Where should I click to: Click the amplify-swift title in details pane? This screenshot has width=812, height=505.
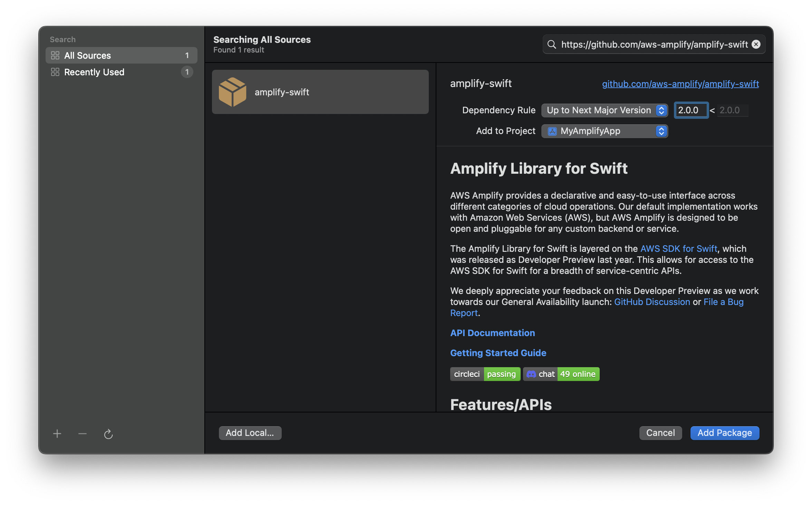[x=481, y=84]
